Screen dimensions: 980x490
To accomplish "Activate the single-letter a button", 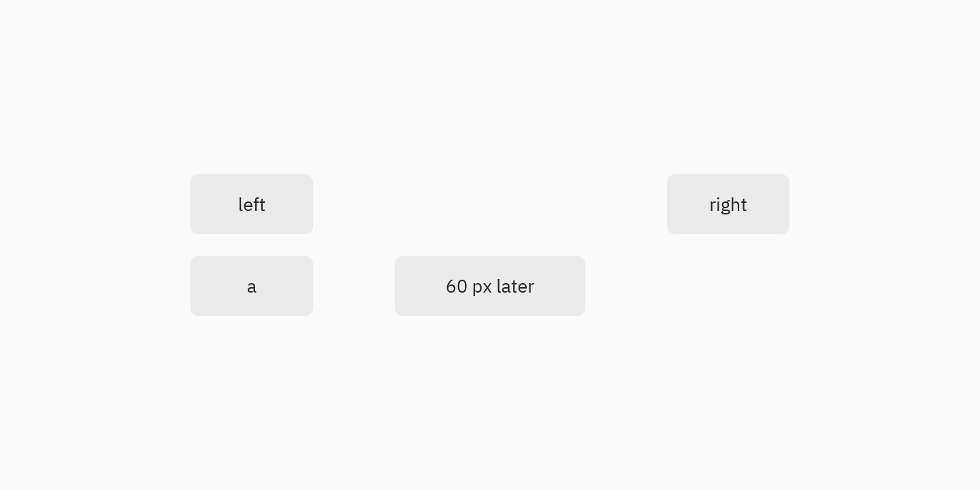I will pos(252,286).
